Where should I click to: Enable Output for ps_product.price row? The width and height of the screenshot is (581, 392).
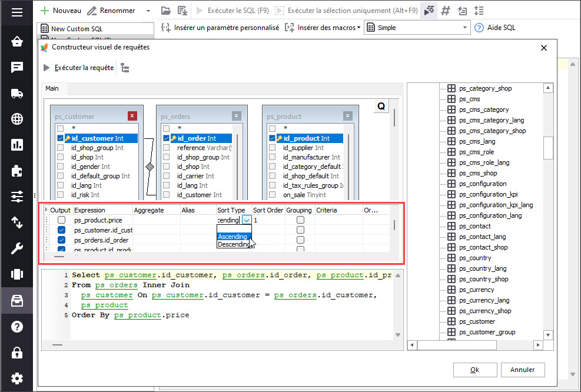pos(61,220)
